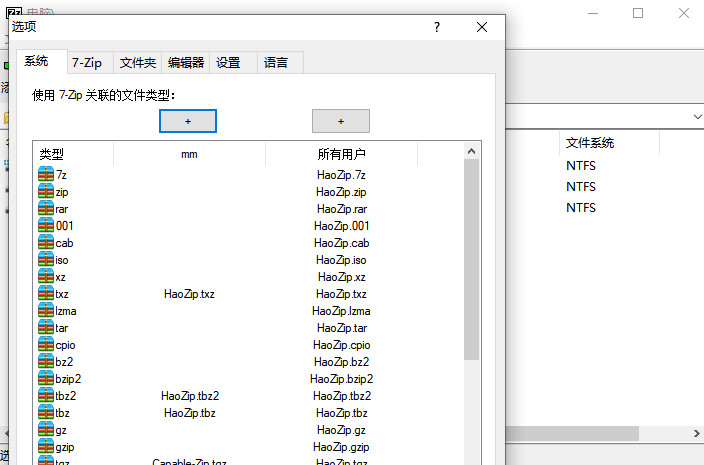Select HaoZip.001 in 所有用户 column
Screen dimensions: 704x465
pos(342,226)
